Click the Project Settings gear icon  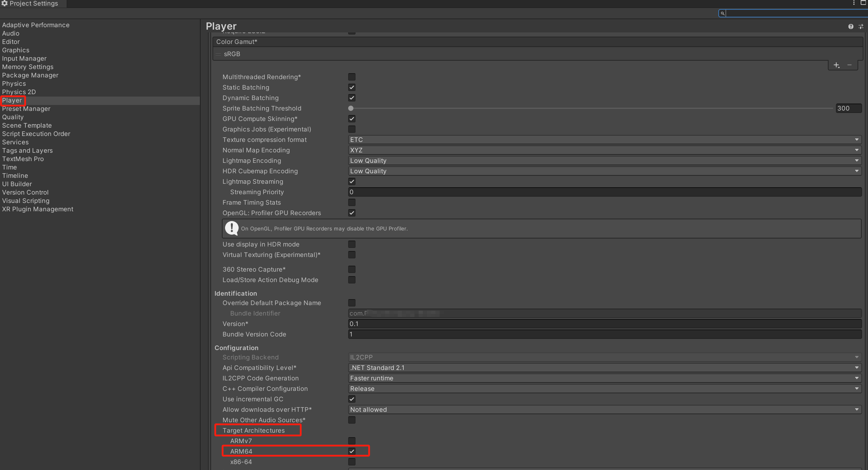(x=5, y=3)
